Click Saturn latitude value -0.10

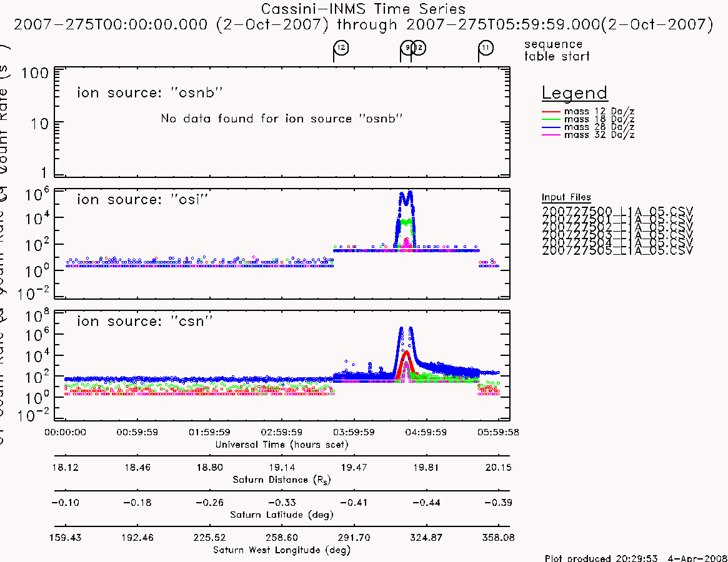tap(65, 503)
